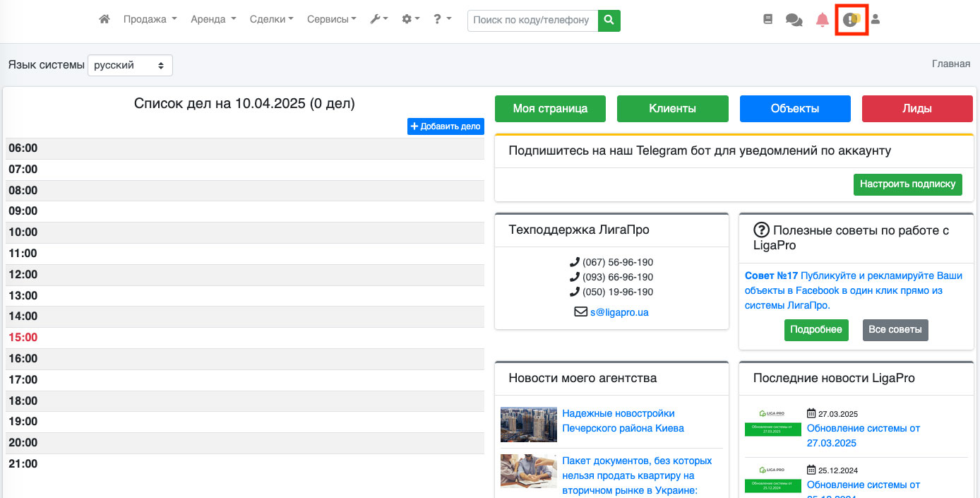Viewport: 980px width, 498px height.
Task: Click the green search magnifier button
Action: 609,20
